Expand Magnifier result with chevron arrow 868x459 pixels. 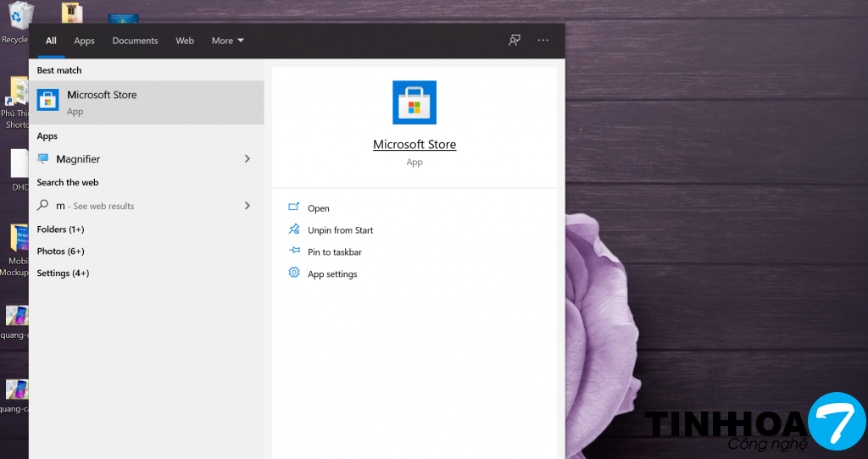247,159
